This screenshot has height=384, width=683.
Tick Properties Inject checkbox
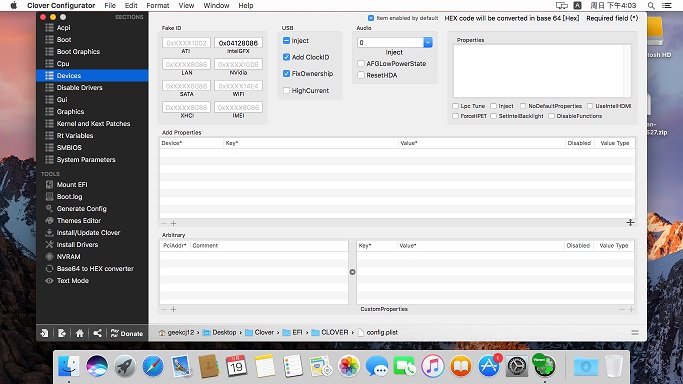494,106
